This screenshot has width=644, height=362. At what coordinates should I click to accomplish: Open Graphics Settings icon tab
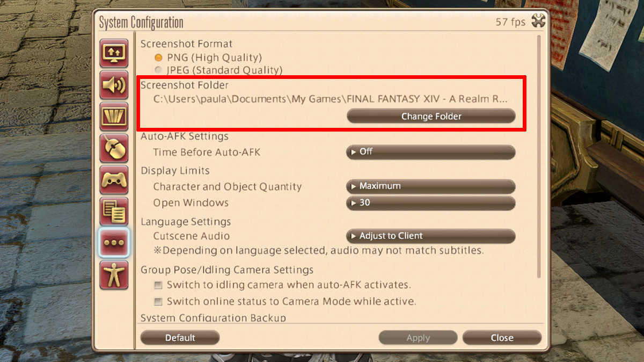click(x=114, y=116)
